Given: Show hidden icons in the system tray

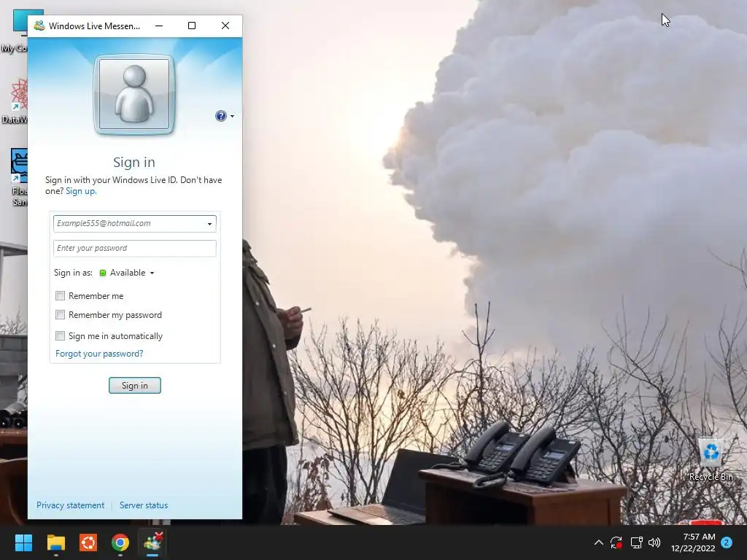Looking at the screenshot, I should click(x=599, y=542).
